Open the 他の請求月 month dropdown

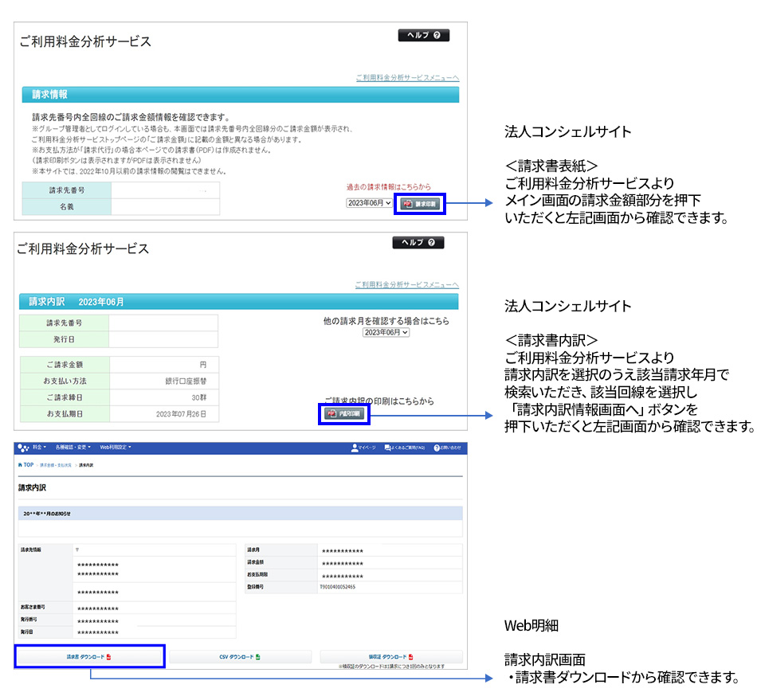tap(386, 332)
